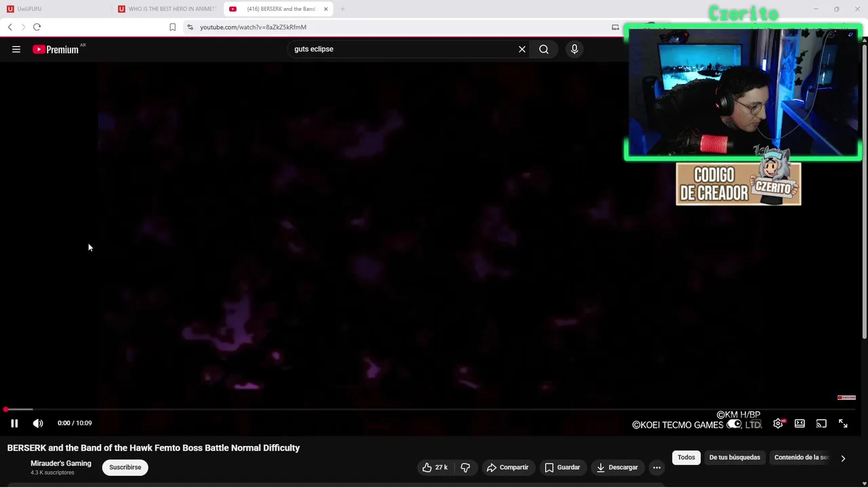868x488 pixels.
Task: Go forward in browser history
Action: click(x=23, y=27)
